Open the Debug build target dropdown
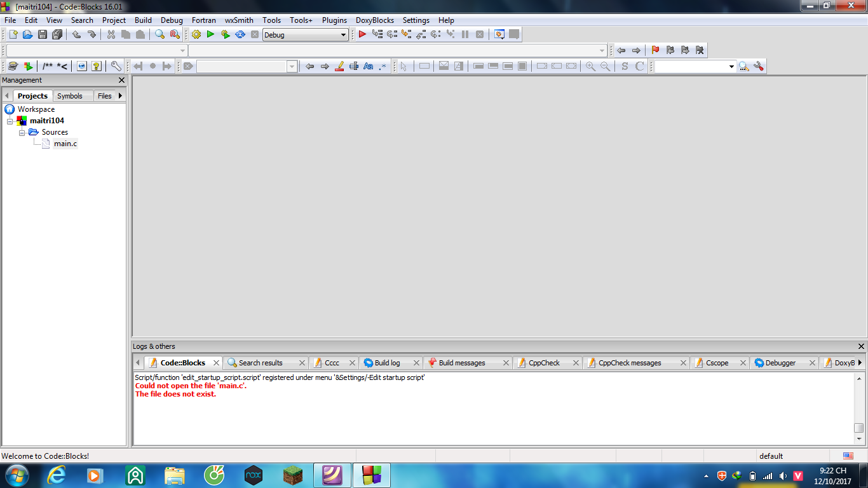The height and width of the screenshot is (488, 868). click(x=306, y=35)
